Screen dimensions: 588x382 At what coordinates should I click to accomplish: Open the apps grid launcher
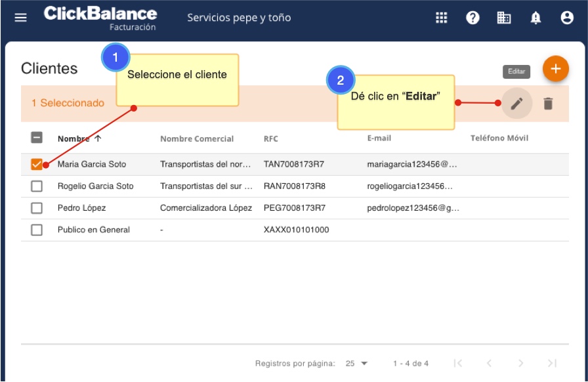coord(442,18)
